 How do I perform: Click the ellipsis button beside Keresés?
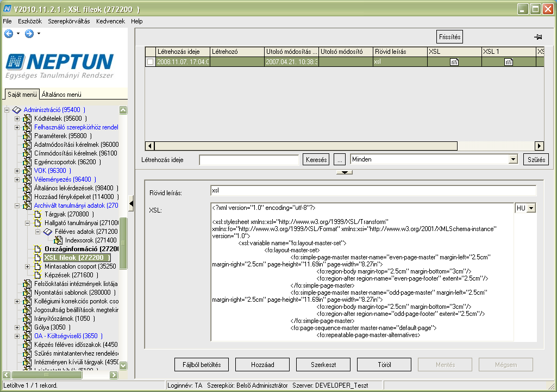pyautogui.click(x=340, y=159)
